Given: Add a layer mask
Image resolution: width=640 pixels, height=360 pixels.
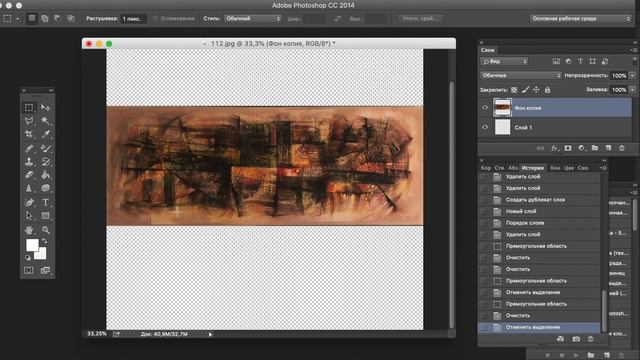Looking at the screenshot, I should click(x=568, y=148).
